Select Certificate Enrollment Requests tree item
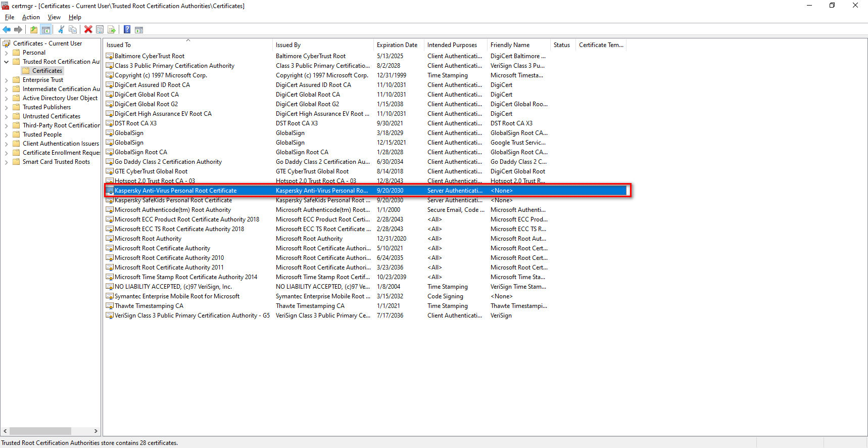This screenshot has width=868, height=448. 61,153
